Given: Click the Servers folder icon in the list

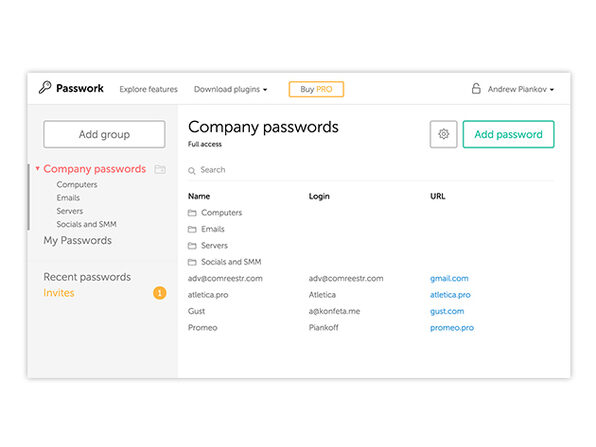Looking at the screenshot, I should (x=192, y=246).
